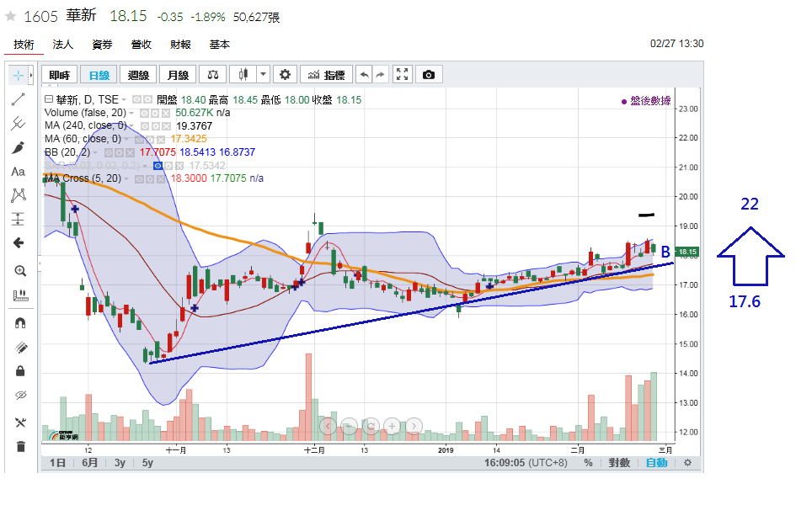Activate the zoom in magnifier tool
This screenshot has height=505, width=812.
20,271
